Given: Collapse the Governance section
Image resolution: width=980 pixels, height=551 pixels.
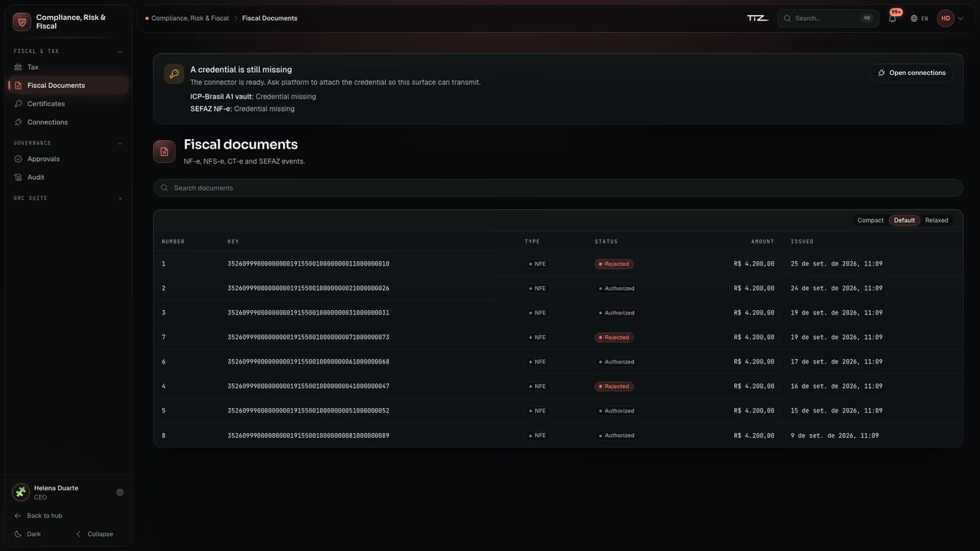Looking at the screenshot, I should pos(67,143).
